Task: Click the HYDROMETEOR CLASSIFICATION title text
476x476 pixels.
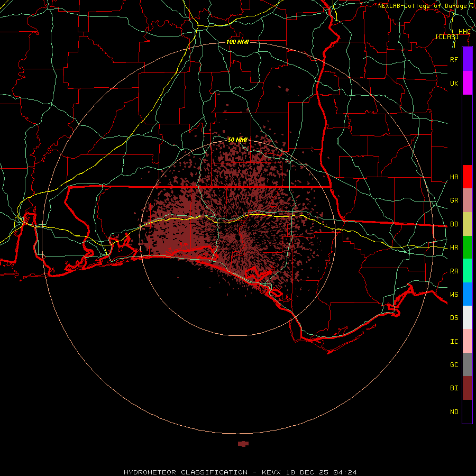Action: tap(186, 472)
